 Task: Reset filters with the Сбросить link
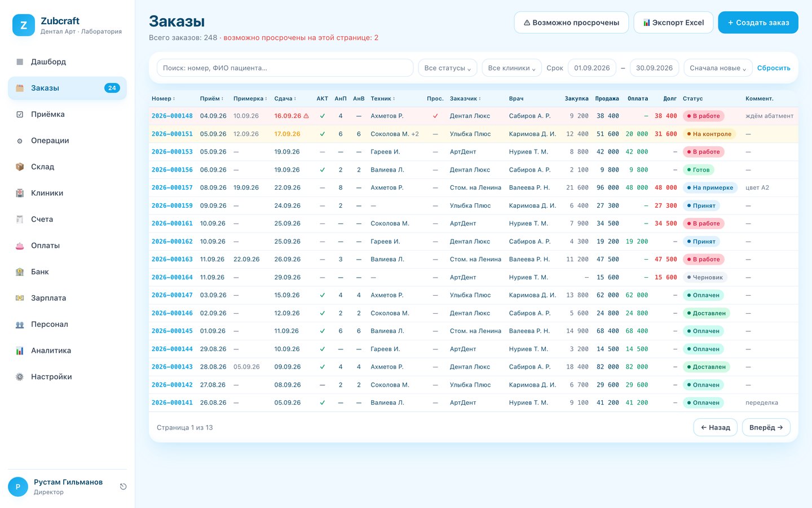click(774, 68)
